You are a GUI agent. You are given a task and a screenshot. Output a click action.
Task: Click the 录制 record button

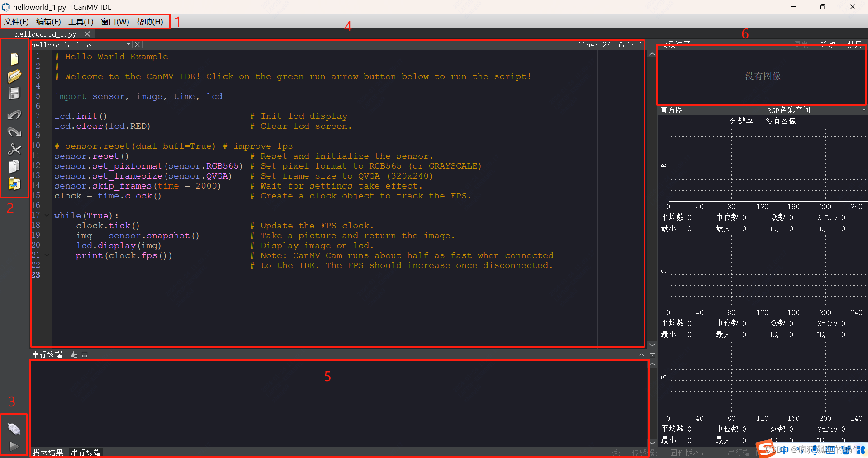coord(802,44)
